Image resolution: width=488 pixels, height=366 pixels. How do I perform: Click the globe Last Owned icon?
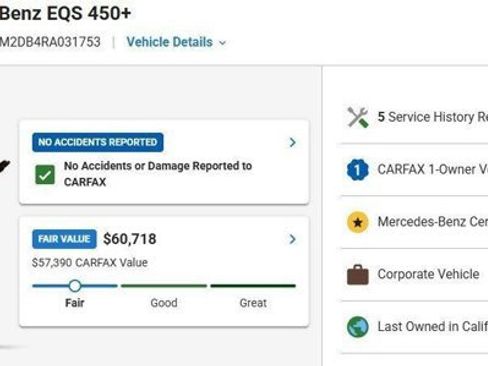coord(358,327)
